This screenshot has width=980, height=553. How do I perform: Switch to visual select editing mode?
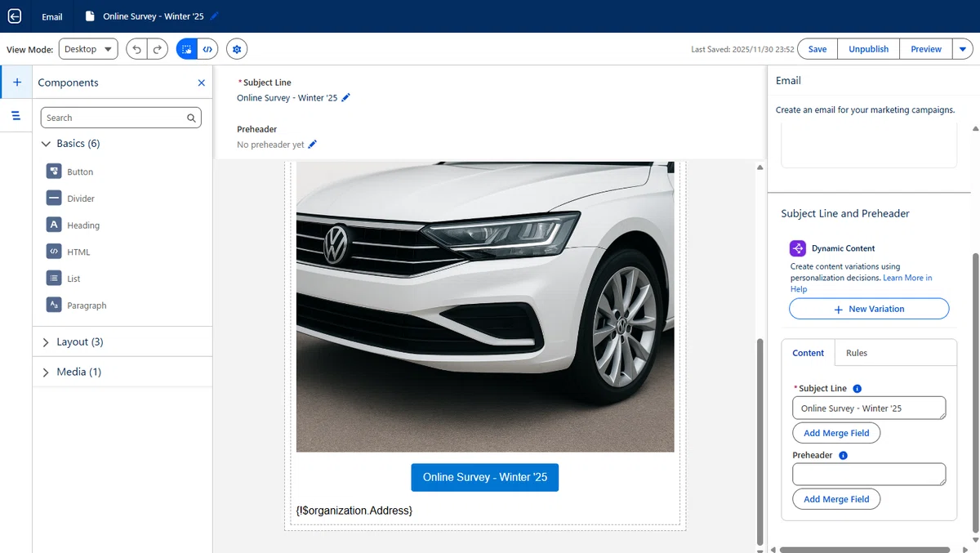(187, 49)
